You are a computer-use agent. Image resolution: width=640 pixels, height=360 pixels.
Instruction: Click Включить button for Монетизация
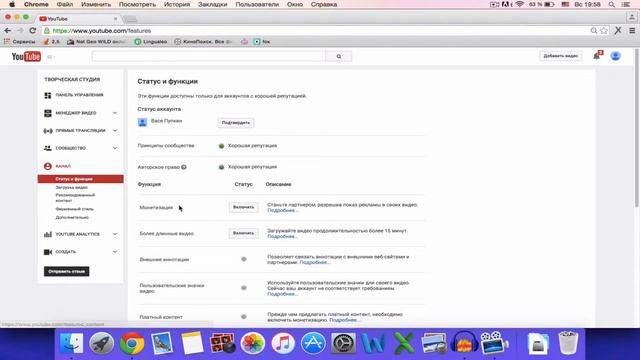(243, 207)
